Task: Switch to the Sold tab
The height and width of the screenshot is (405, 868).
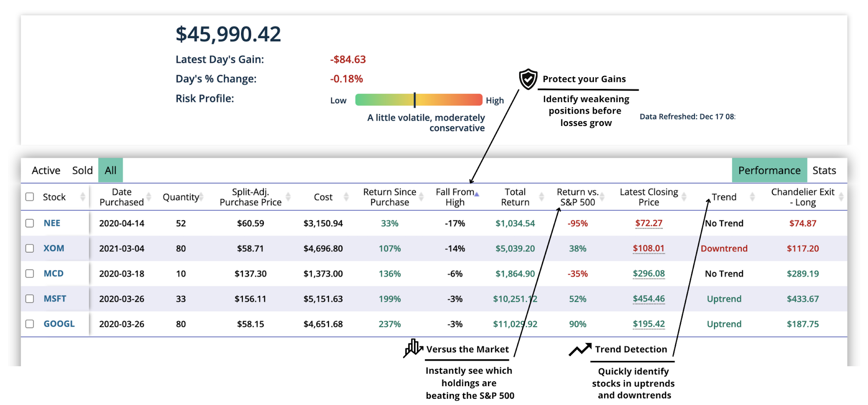Action: tap(82, 171)
